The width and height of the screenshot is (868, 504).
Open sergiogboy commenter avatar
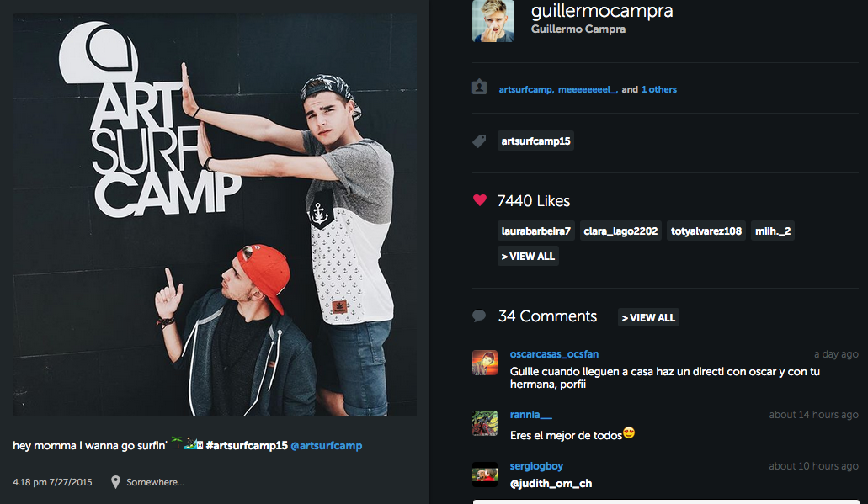485,474
